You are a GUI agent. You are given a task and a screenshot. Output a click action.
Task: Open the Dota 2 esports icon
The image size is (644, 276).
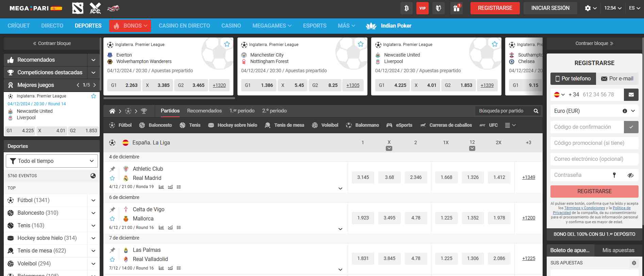[78, 8]
